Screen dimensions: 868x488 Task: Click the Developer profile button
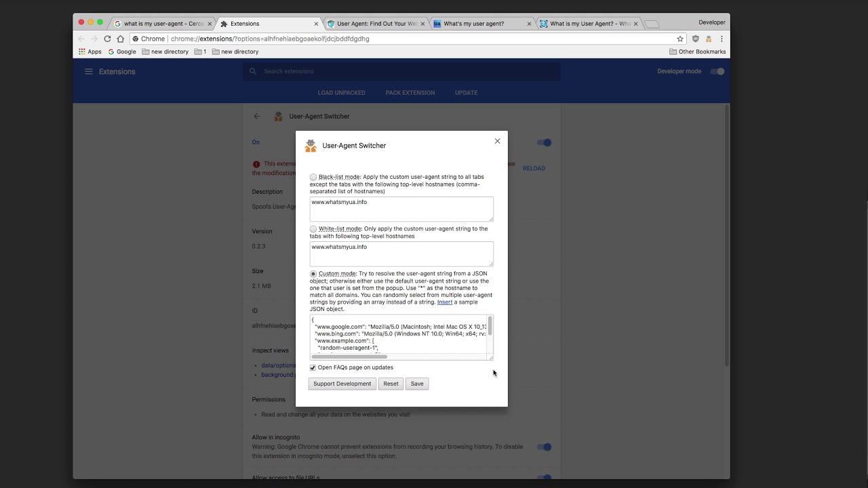711,22
